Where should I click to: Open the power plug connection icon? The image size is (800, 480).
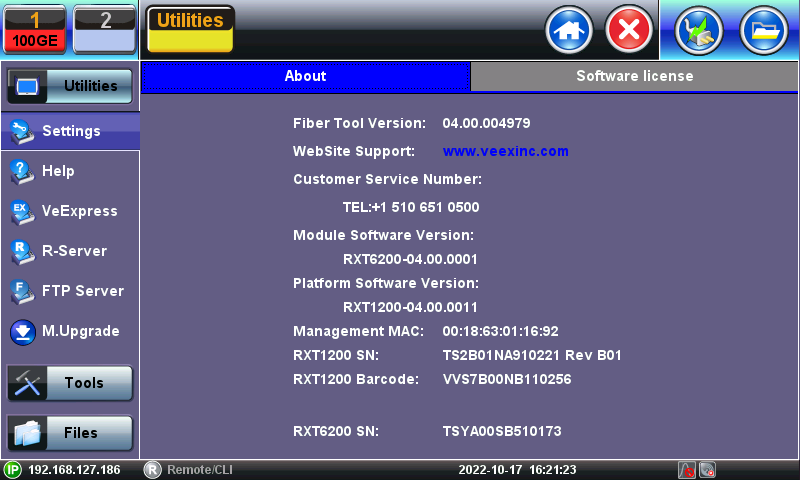(x=699, y=31)
